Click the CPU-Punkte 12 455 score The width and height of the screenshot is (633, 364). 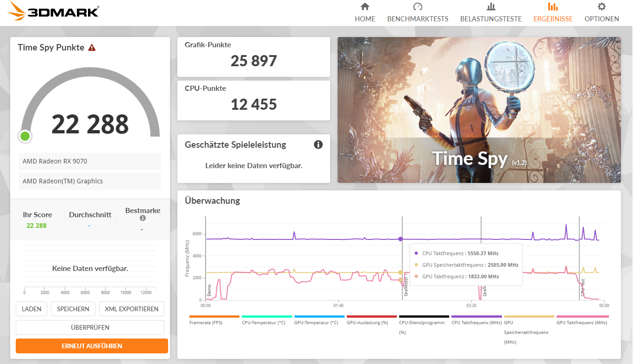point(254,104)
